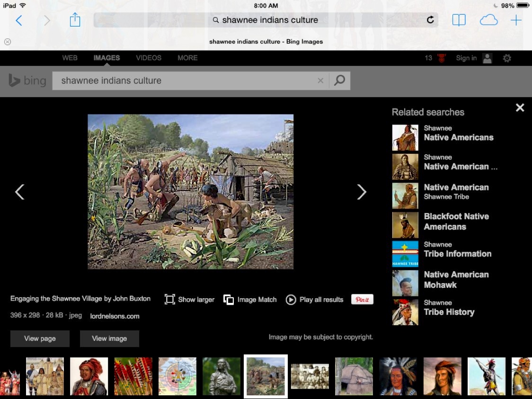Open iCloud tabs cloud icon

coord(488,20)
